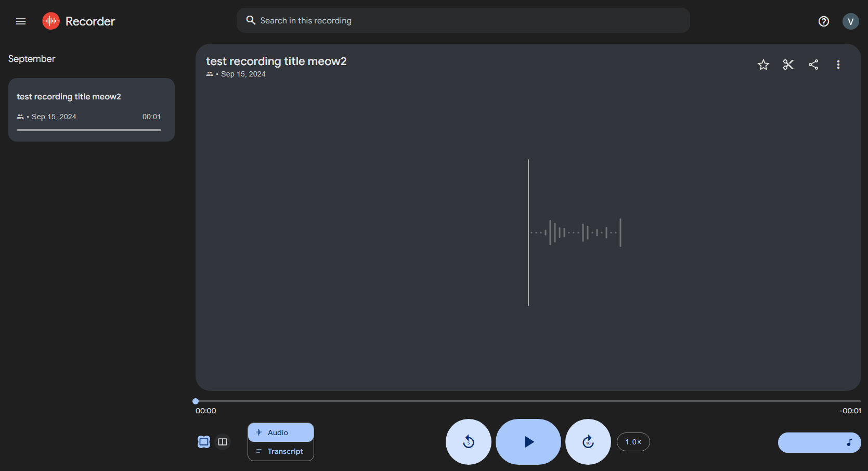Viewport: 868px width, 471px height.
Task: Click the recording title in the header
Action: click(x=276, y=61)
